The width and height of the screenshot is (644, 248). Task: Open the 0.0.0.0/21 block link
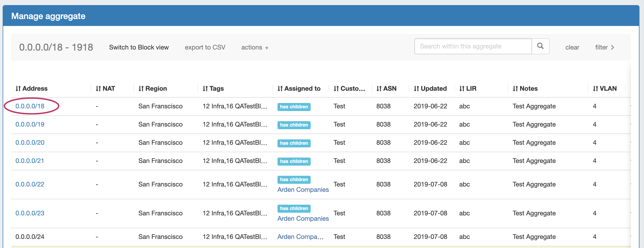[30, 161]
